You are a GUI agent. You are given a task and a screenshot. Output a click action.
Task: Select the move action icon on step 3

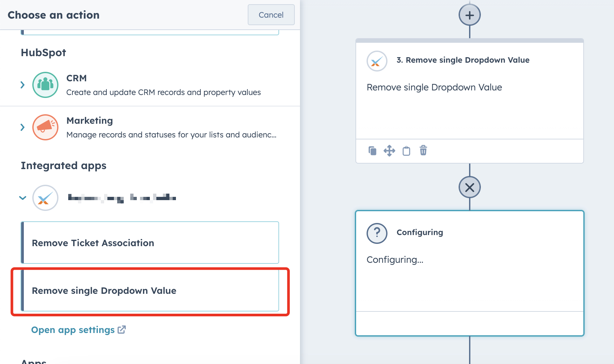[x=389, y=150]
